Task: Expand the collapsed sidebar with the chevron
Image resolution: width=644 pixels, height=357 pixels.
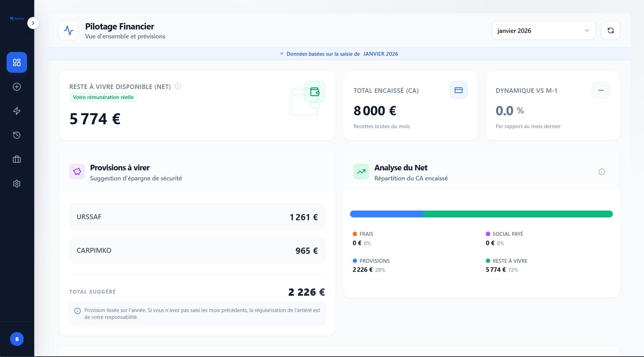Action: pyautogui.click(x=33, y=23)
